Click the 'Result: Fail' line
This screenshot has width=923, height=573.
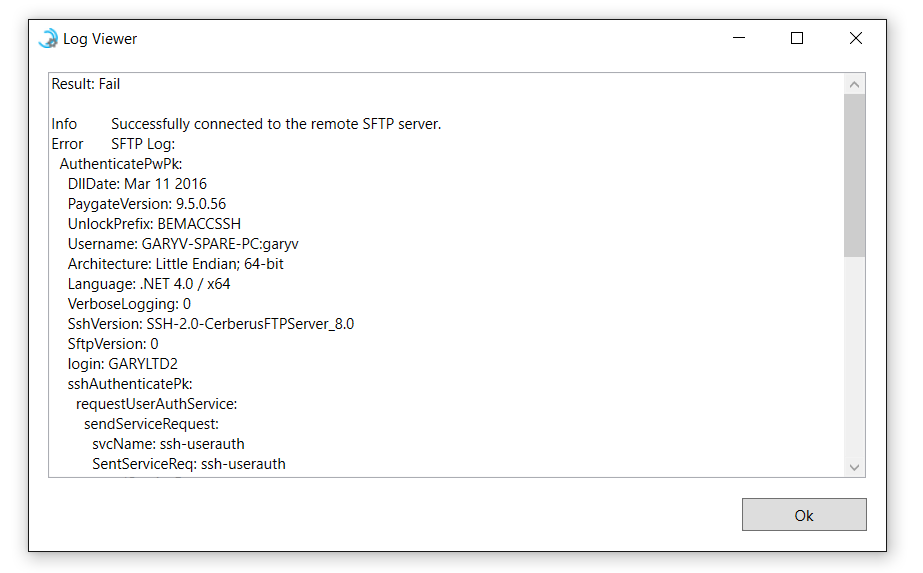(x=86, y=84)
